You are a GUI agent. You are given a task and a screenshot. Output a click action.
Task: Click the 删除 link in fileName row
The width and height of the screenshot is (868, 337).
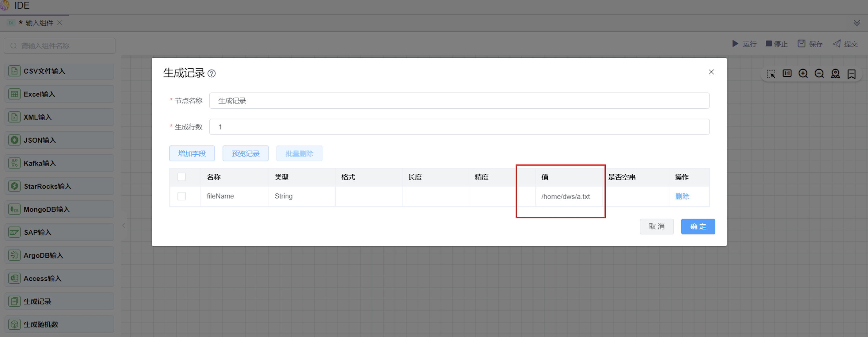pos(682,196)
